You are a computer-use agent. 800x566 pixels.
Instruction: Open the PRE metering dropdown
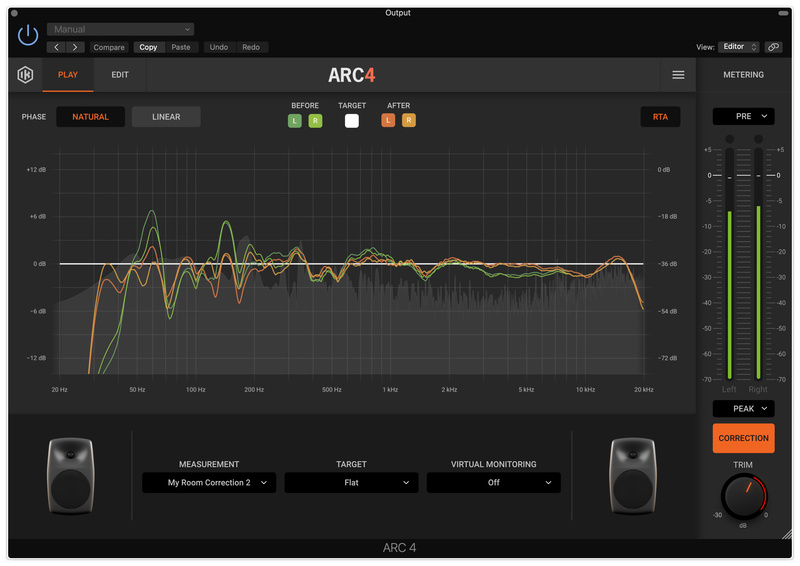(743, 116)
